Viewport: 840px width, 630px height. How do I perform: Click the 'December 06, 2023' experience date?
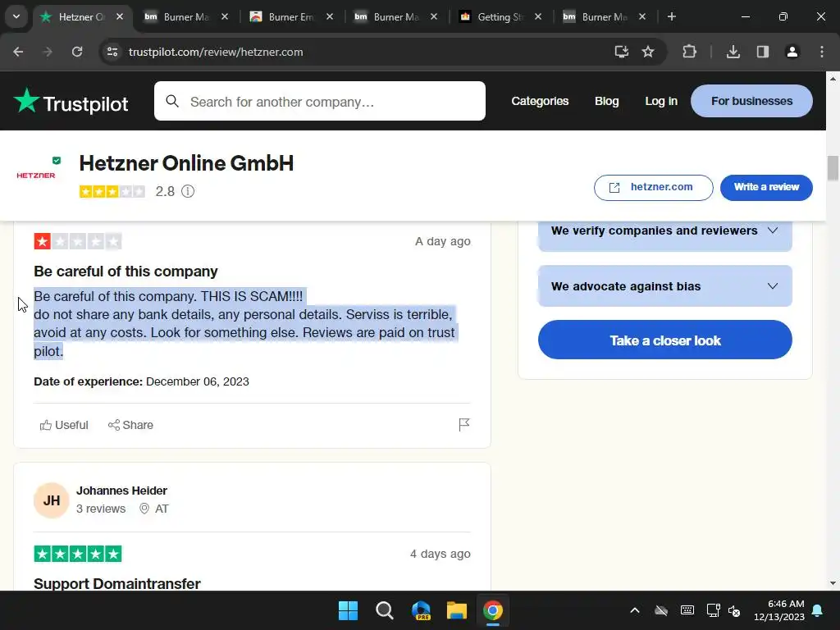pos(198,381)
